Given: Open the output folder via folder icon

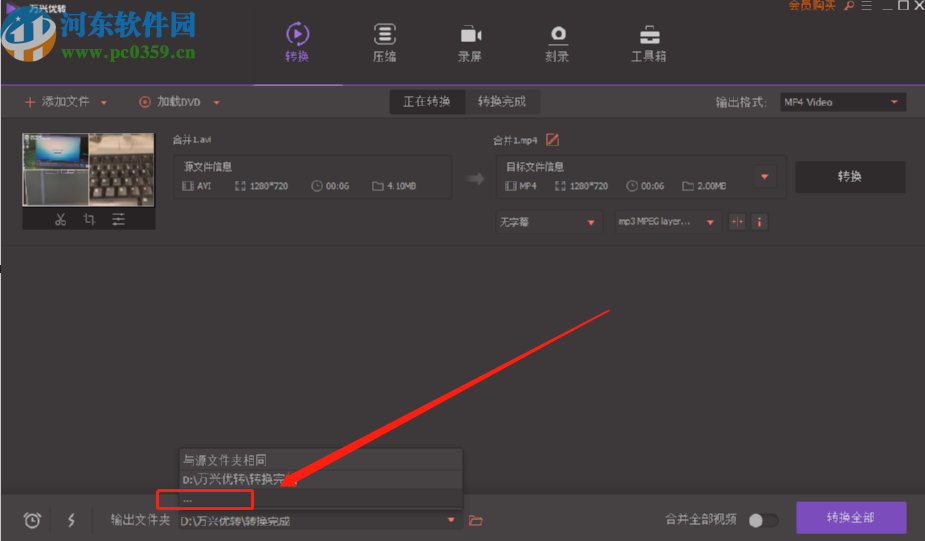Looking at the screenshot, I should point(475,520).
